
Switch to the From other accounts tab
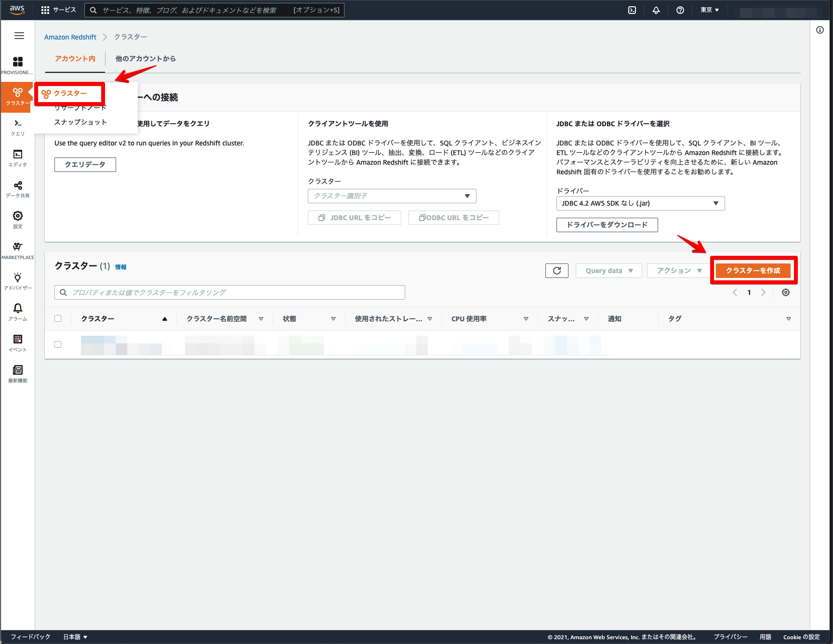tap(145, 59)
